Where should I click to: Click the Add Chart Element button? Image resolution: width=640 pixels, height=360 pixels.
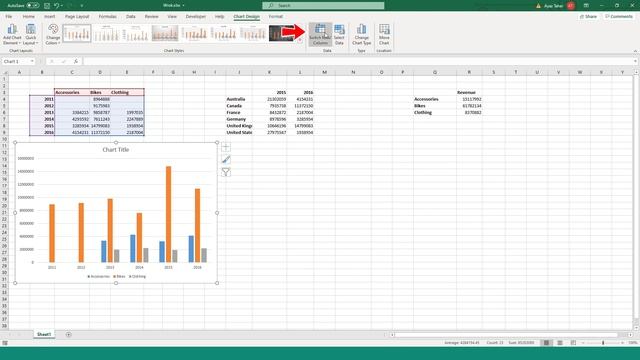pyautogui.click(x=12, y=35)
